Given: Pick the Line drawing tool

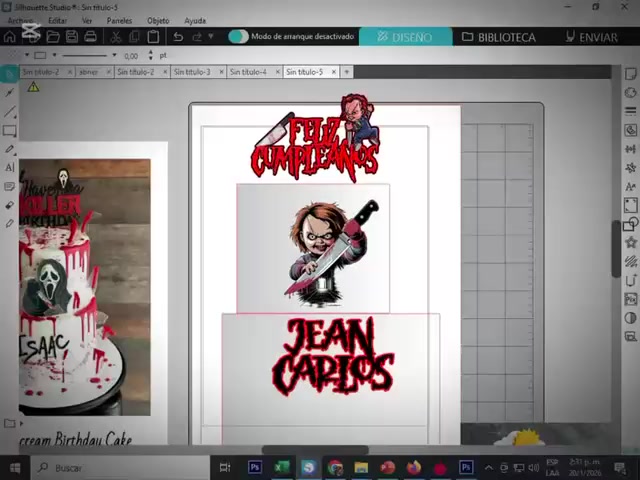Looking at the screenshot, I should [x=9, y=111].
